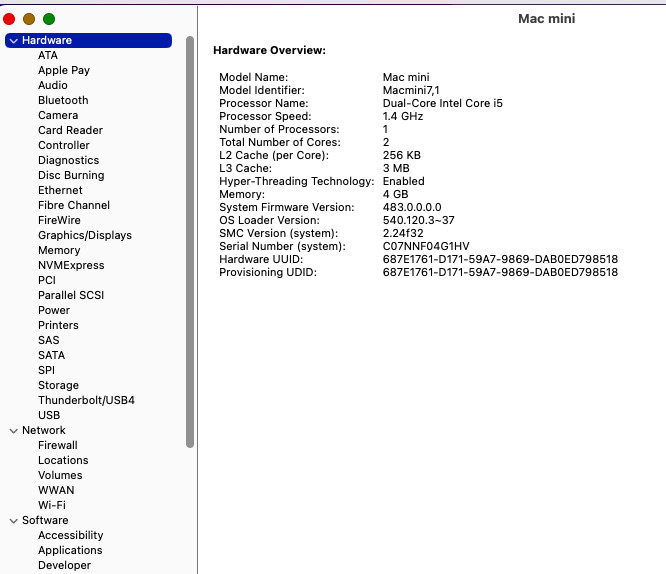Click the model identifier Macmini7,1
The height and width of the screenshot is (574, 666).
(411, 90)
